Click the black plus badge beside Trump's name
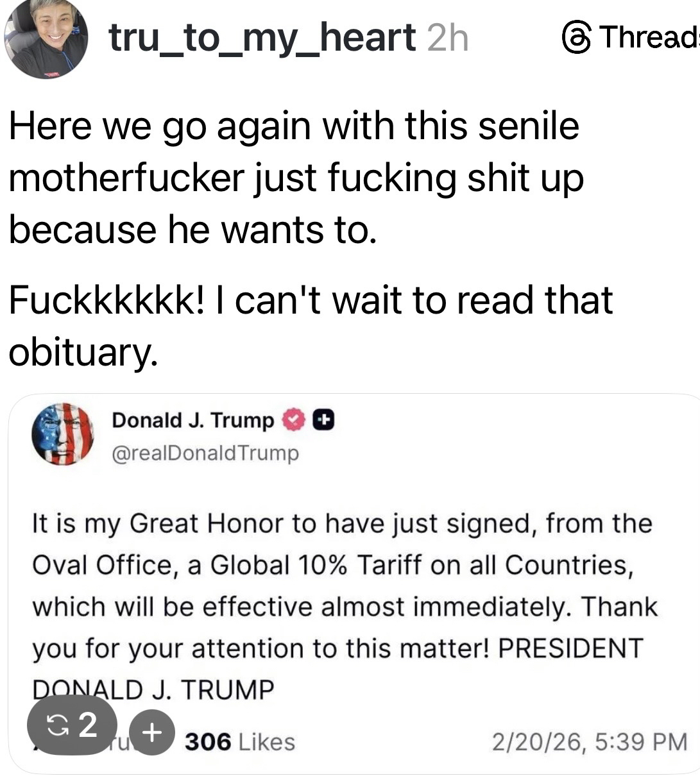Image resolution: width=700 pixels, height=776 pixels. 324,420
